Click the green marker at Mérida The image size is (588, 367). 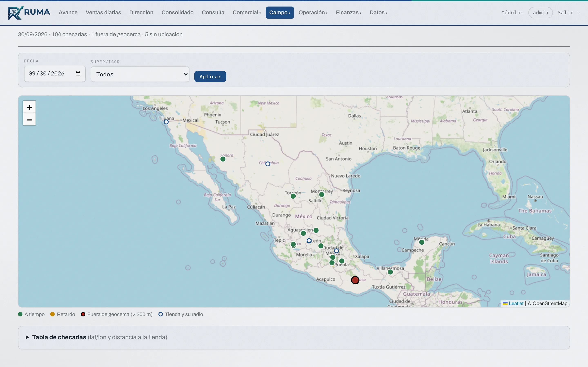point(422,242)
